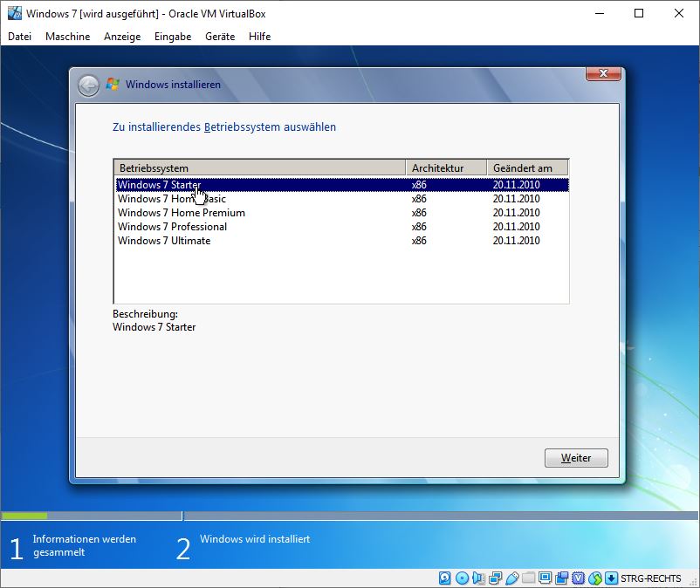Select Windows 7 Home Premium
This screenshot has width=700, height=588.
[x=182, y=213]
